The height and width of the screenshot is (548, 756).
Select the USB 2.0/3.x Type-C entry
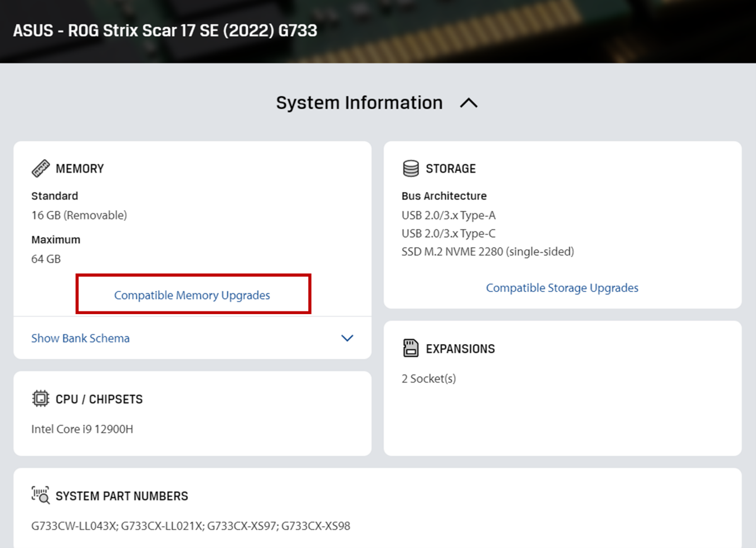coord(448,234)
